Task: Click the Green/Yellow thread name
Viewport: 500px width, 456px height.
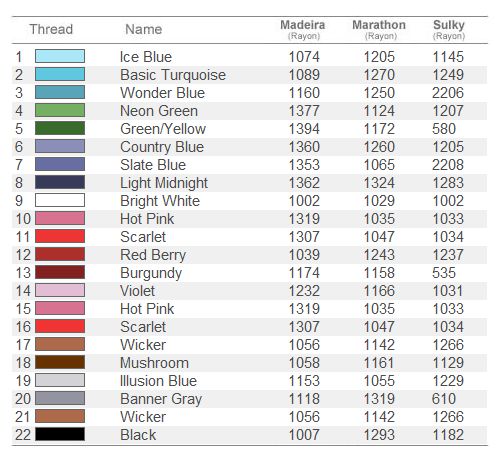Action: pos(163,129)
